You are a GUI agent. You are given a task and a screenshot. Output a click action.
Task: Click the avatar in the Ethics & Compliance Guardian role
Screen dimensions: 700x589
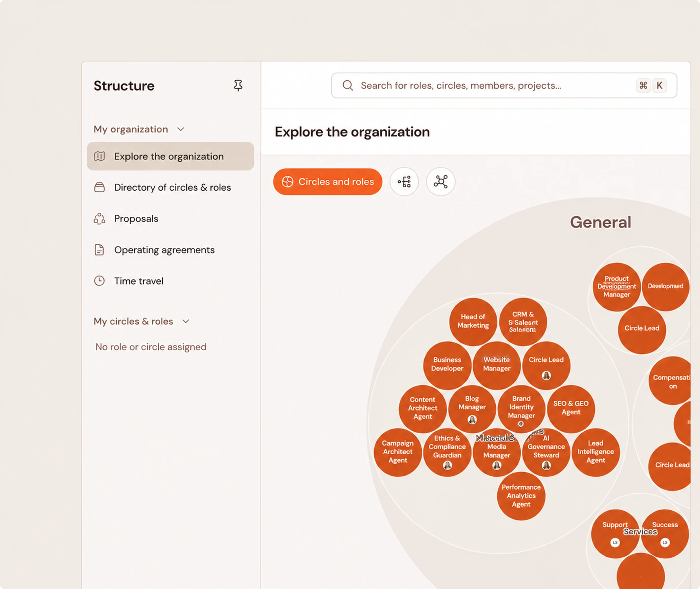[x=447, y=465]
